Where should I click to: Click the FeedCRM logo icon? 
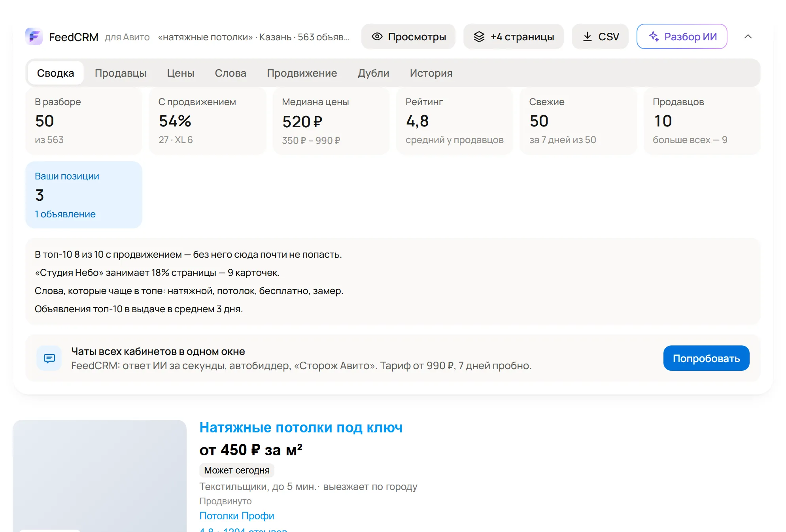tap(34, 37)
